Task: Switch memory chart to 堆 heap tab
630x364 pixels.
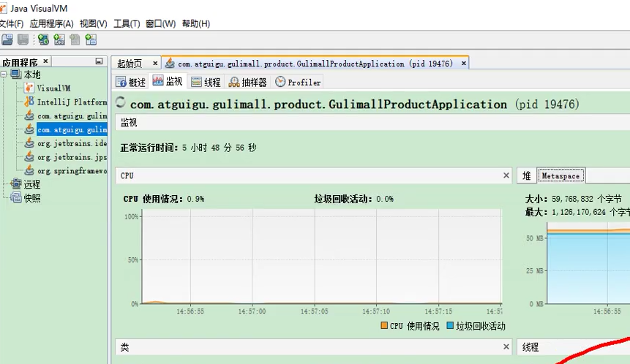Action: click(526, 175)
